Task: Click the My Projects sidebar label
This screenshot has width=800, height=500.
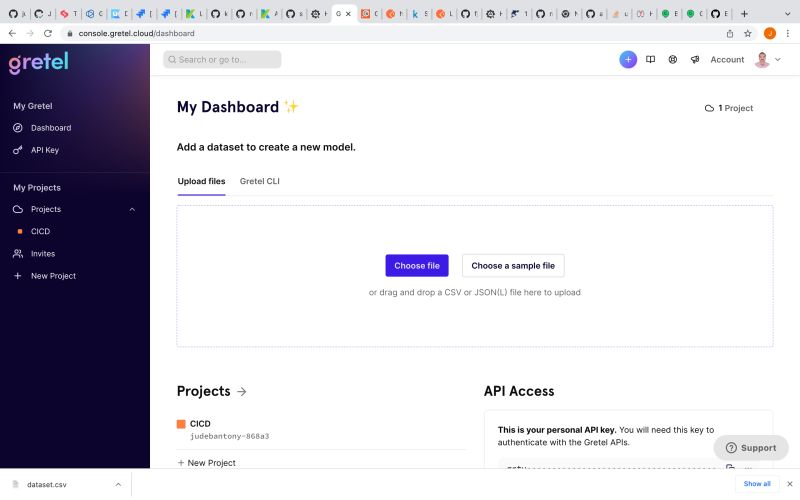Action: click(x=37, y=188)
